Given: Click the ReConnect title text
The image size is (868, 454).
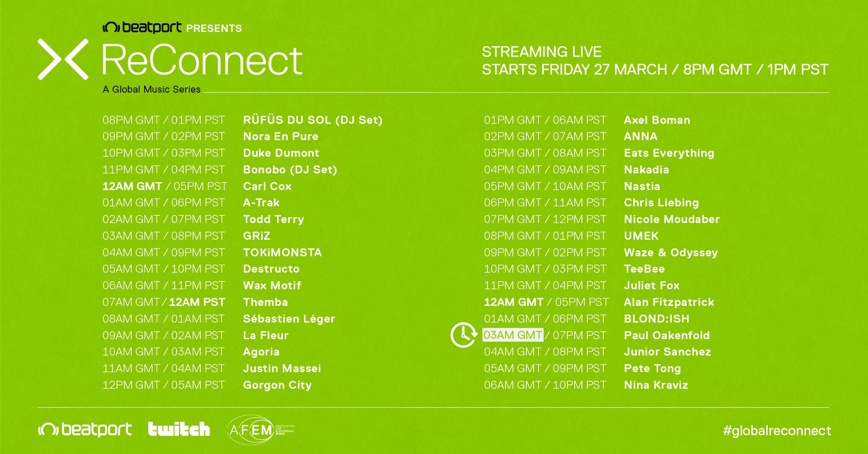Looking at the screenshot, I should 202,60.
